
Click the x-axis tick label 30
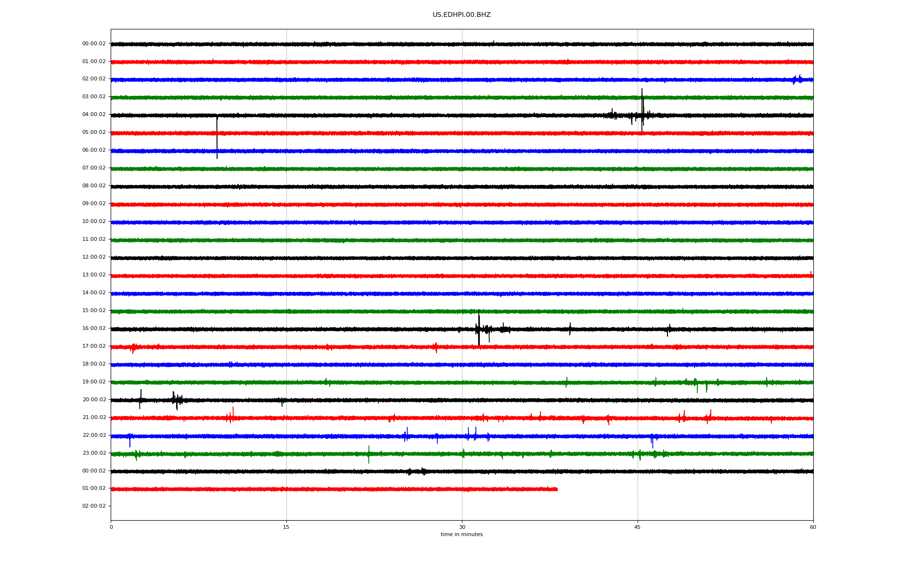point(462,527)
